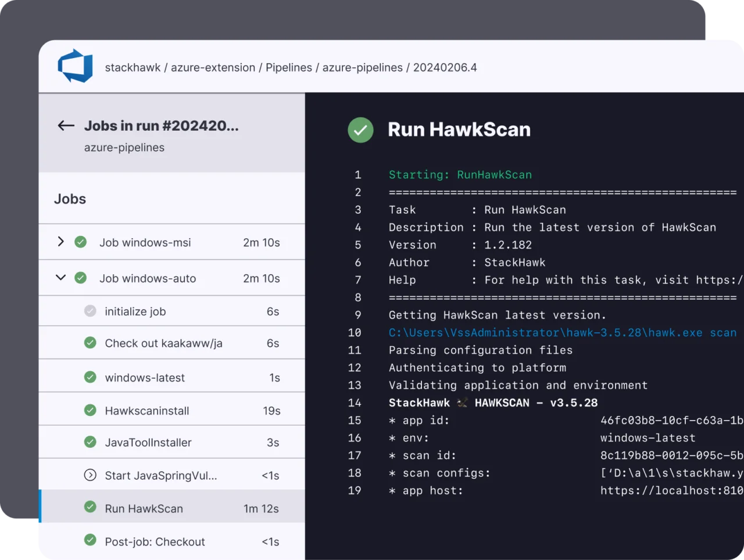Image resolution: width=744 pixels, height=560 pixels.
Task: Navigate to Pipelines via the breadcrumb
Action: point(289,67)
